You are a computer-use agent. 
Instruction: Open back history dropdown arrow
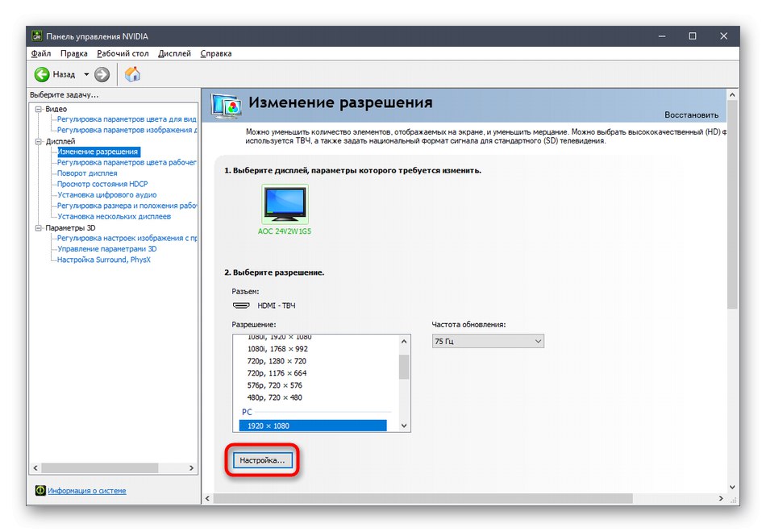tap(86, 74)
